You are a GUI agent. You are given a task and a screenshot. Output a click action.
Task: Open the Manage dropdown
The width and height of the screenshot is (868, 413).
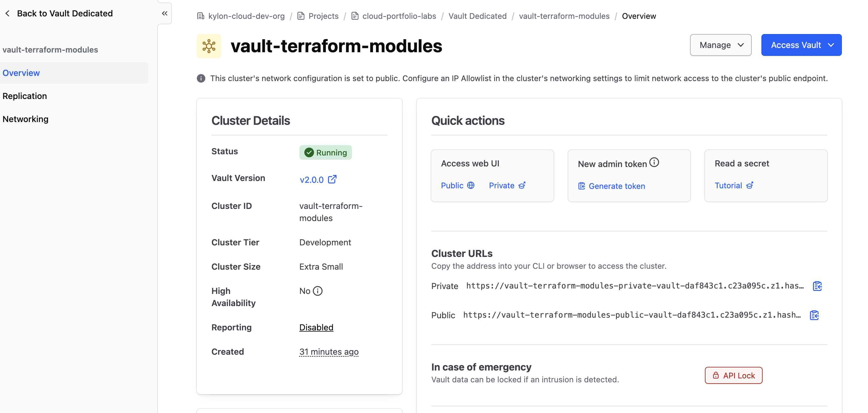click(x=720, y=45)
